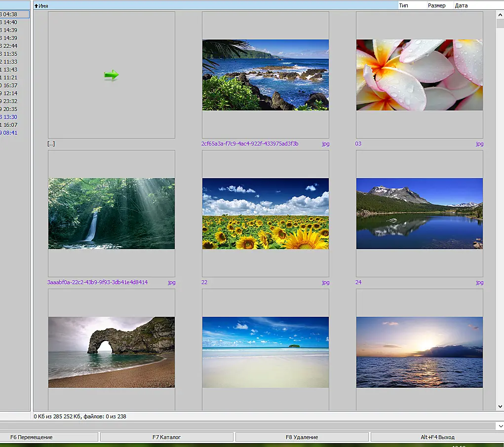
Task: Select the plumeria flower thumbnail 03
Action: point(420,75)
